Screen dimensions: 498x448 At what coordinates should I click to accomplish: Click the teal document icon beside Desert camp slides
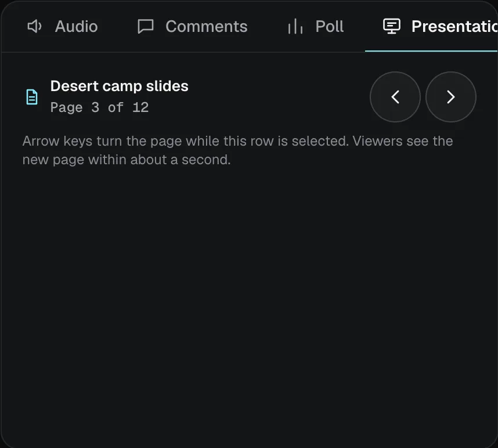click(32, 97)
